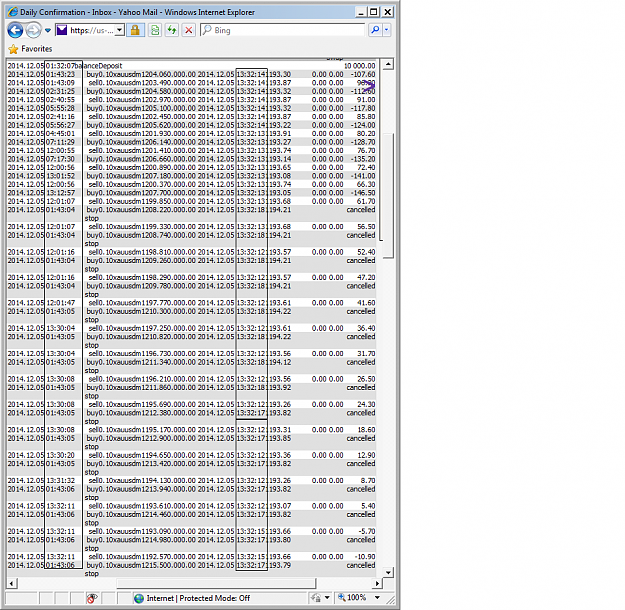Select the 10 000.00 deposit amount
The width and height of the screenshot is (625, 610).
click(360, 66)
